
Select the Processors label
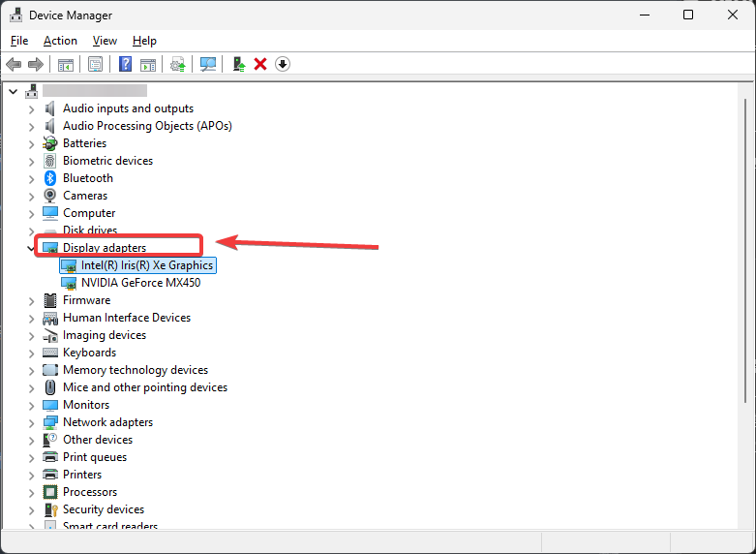90,492
